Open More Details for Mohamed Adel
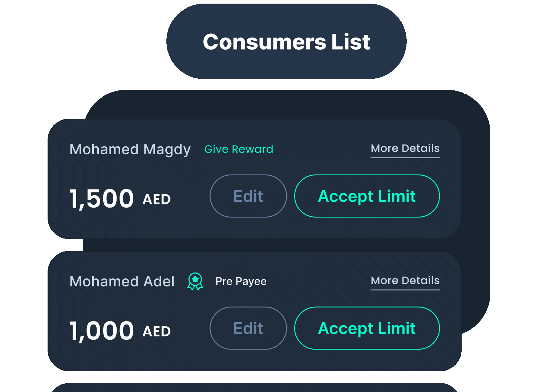The image size is (539, 392). click(405, 281)
